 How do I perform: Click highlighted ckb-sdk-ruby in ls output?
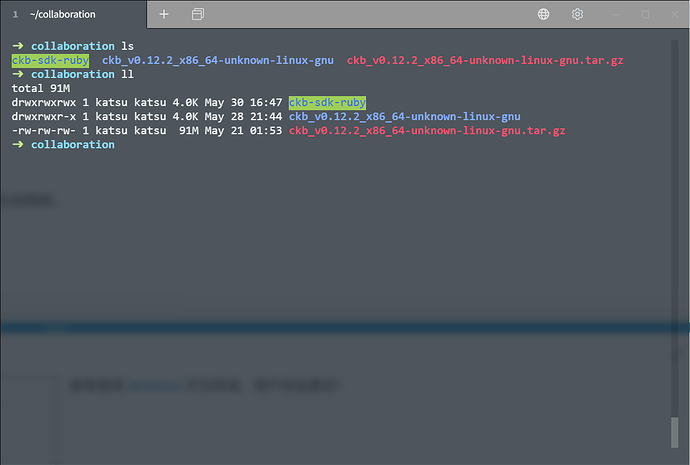pyautogui.click(x=50, y=60)
